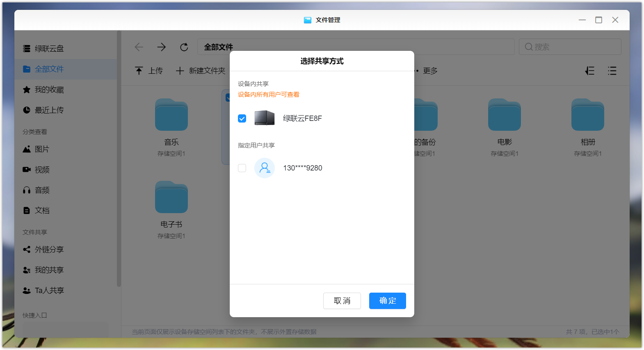Click the 取消 button
This screenshot has height=350, width=644.
tap(342, 301)
